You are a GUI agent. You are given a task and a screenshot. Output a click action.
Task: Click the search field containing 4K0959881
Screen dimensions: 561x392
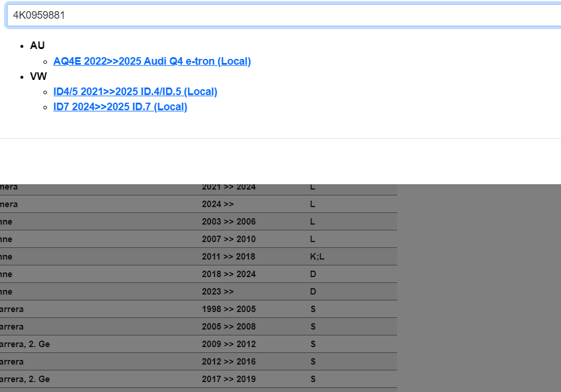click(x=280, y=15)
